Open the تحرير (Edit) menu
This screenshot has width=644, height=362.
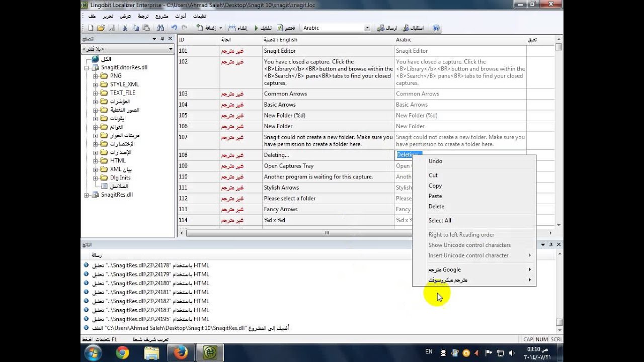(108, 16)
